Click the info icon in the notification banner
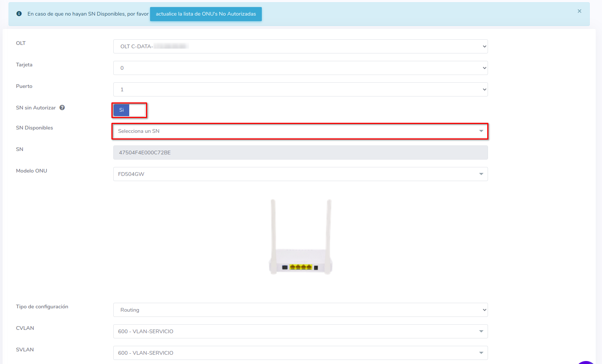The image size is (602, 364). click(x=19, y=14)
